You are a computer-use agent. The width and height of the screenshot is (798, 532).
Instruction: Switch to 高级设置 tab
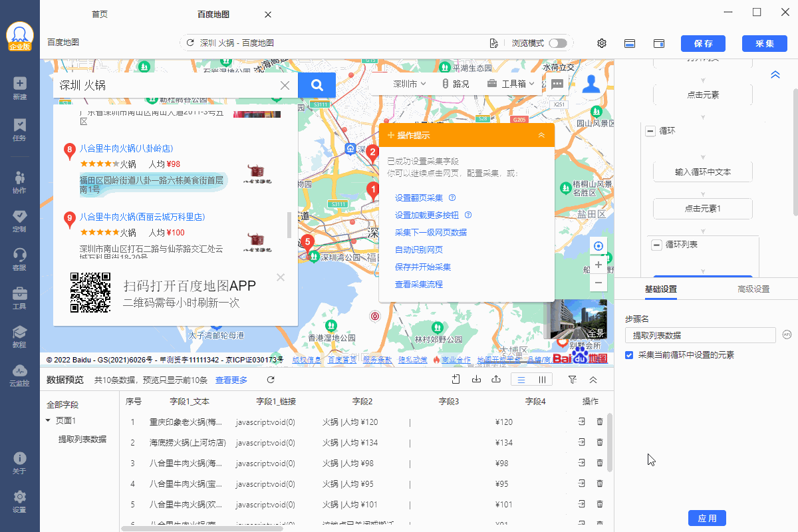753,289
